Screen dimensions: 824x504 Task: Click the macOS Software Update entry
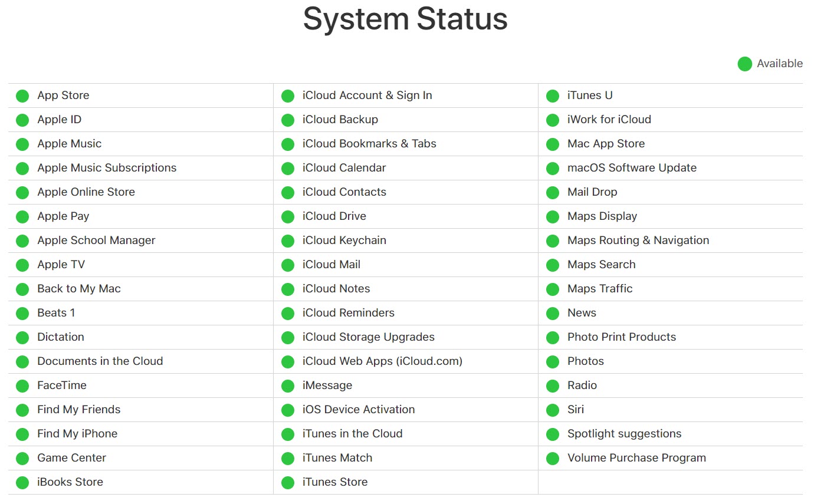coord(632,168)
